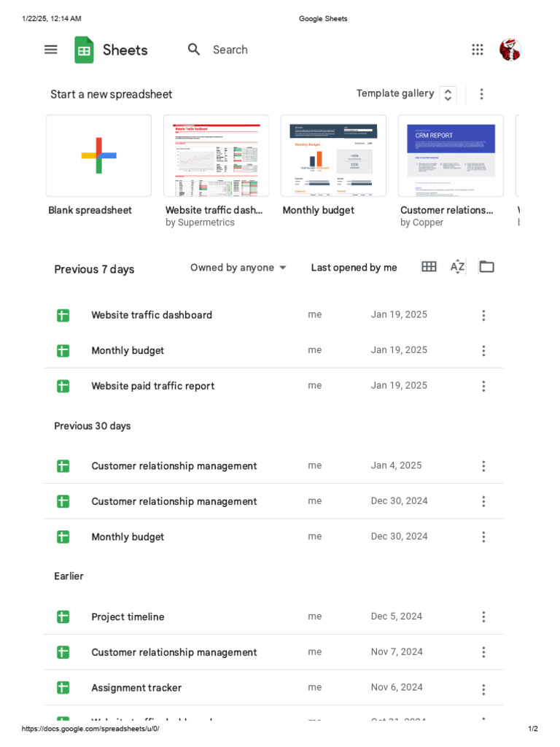This screenshot has width=560, height=747.
Task: Focus the Search input field
Action: (230, 50)
